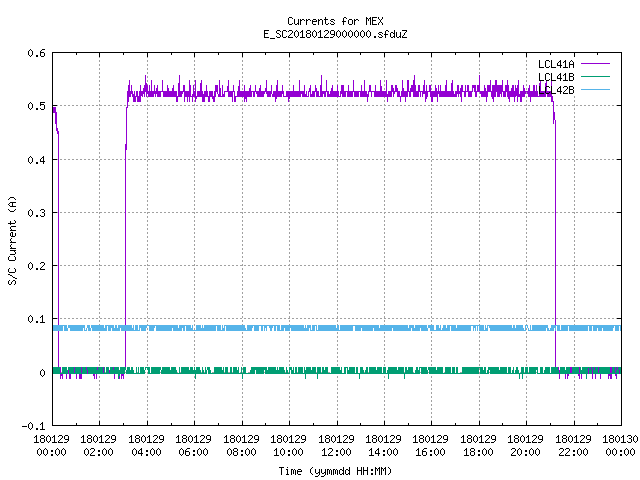This screenshot has height=480, width=640.
Task: Click the x-axis time label "10:00"
Action: pyautogui.click(x=288, y=452)
